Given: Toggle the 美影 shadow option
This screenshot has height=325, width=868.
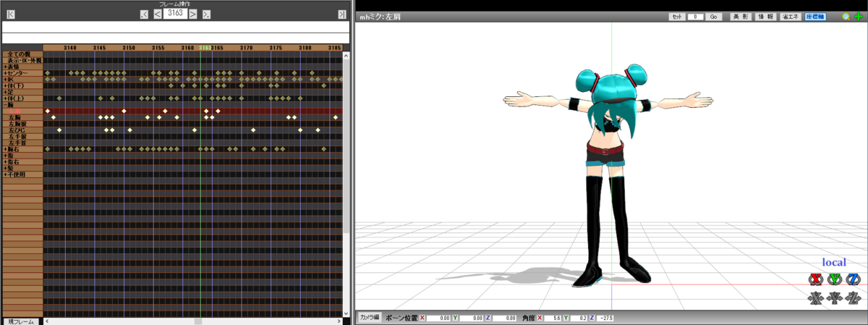Looking at the screenshot, I should click(x=739, y=17).
